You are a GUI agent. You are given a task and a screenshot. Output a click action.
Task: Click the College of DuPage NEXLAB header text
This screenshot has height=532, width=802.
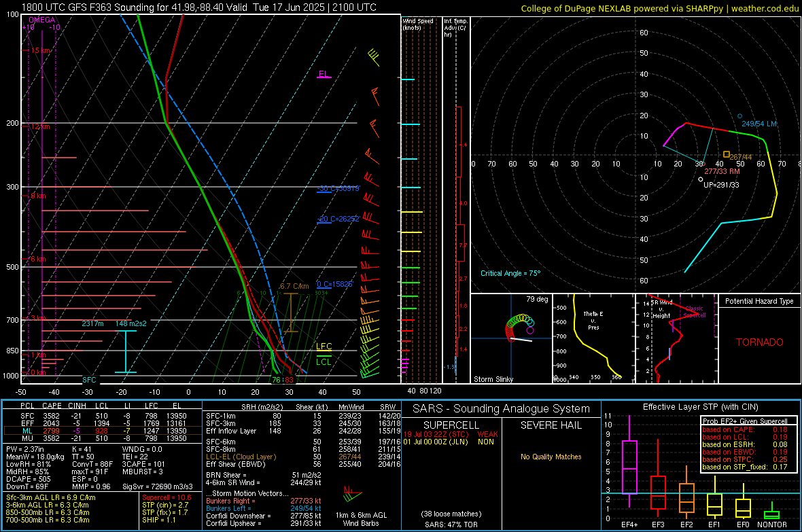pos(659,8)
